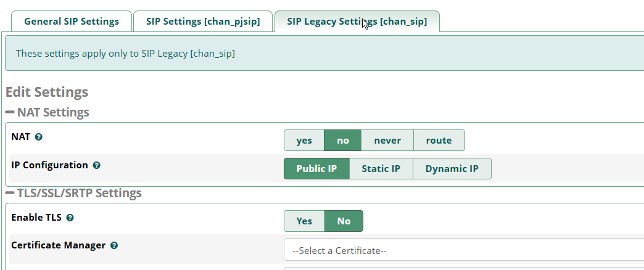This screenshot has width=644, height=270.
Task: Open SIP Settings [chan_pjsip] tab
Action: click(203, 22)
